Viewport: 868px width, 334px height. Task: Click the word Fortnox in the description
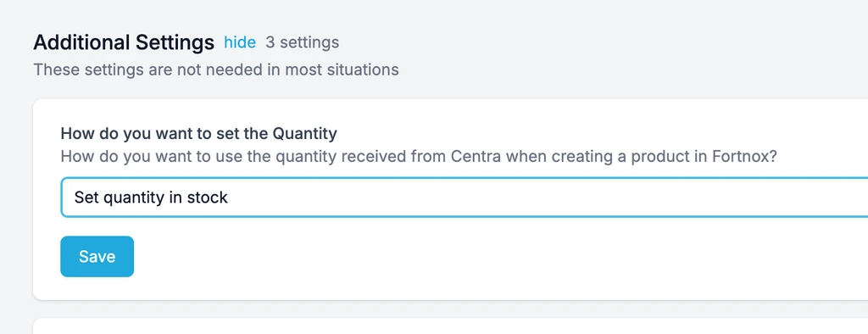tap(743, 157)
